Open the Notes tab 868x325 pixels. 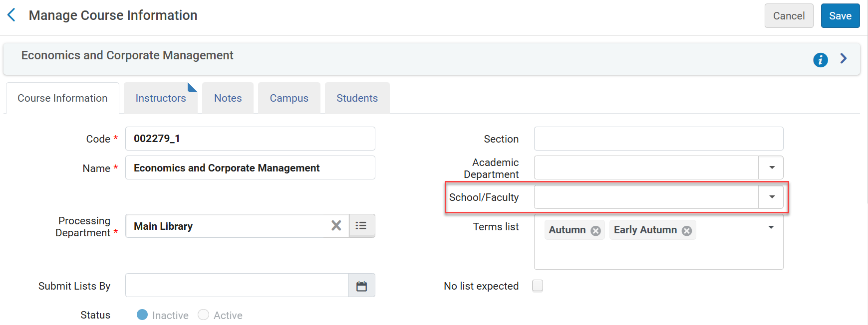point(228,98)
